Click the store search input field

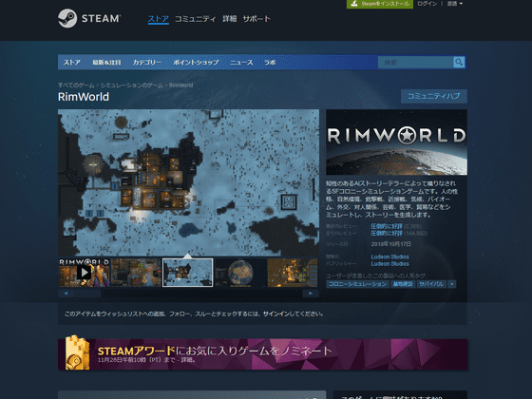click(x=416, y=62)
